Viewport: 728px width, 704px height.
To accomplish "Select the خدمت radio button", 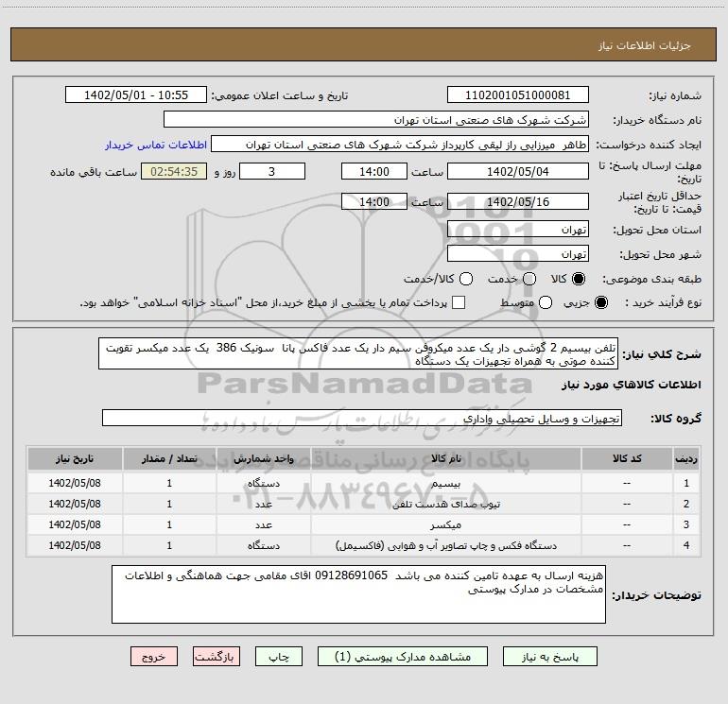I will 529,279.
